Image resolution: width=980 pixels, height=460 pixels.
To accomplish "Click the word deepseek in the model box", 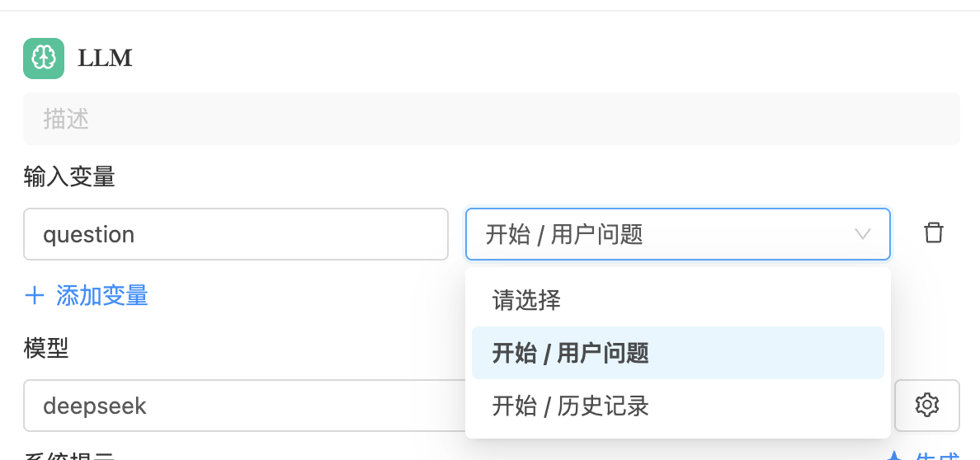I will tap(94, 406).
